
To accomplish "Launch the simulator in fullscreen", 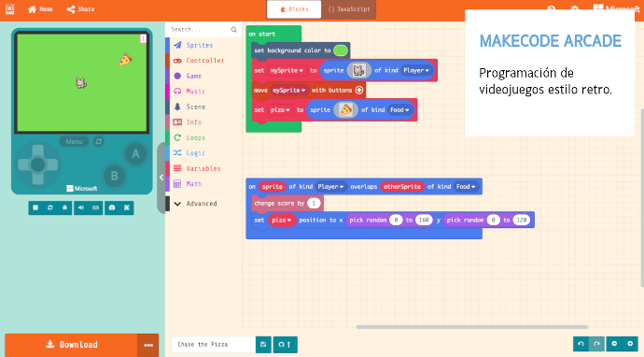I will coord(127,207).
